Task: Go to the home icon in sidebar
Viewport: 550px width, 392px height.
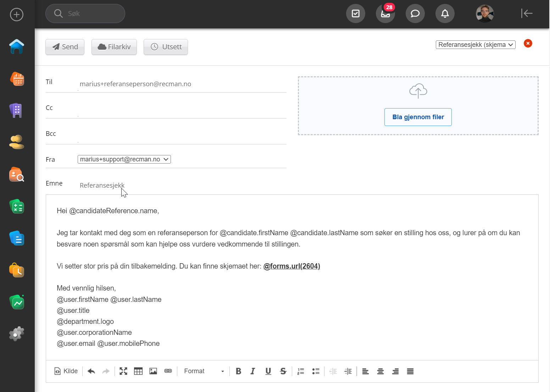Action: (x=17, y=47)
